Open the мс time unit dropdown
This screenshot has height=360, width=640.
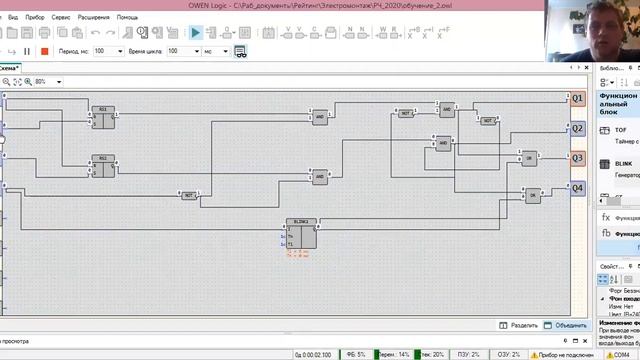[225, 51]
